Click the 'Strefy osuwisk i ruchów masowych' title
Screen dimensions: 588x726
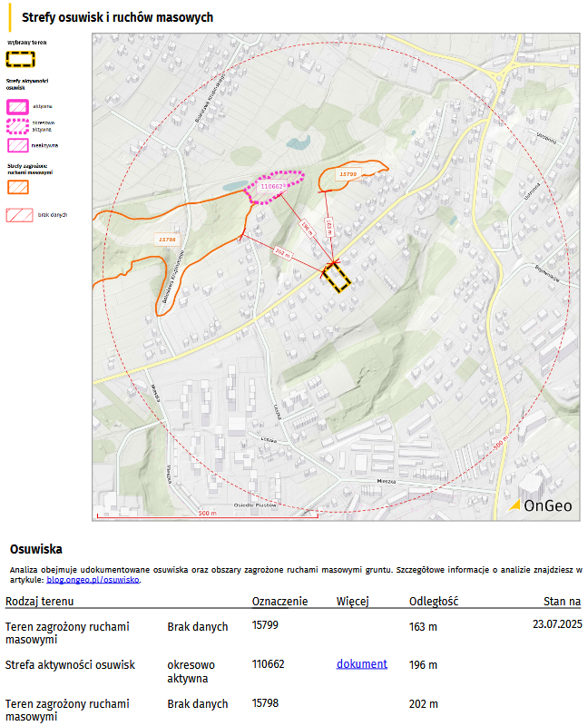point(117,17)
